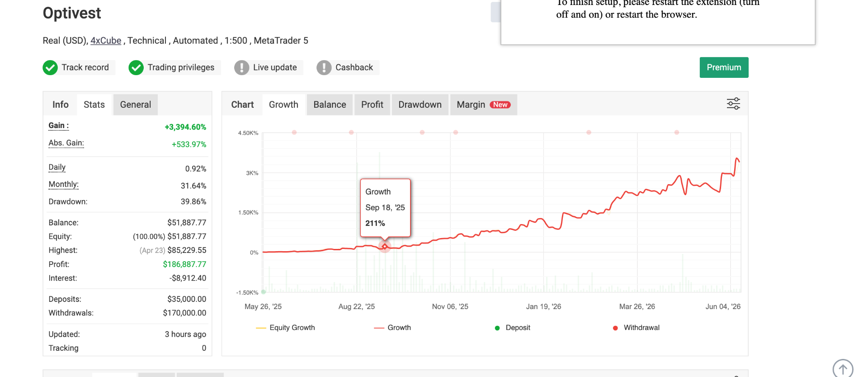
Task: Click the Track record label
Action: click(85, 67)
